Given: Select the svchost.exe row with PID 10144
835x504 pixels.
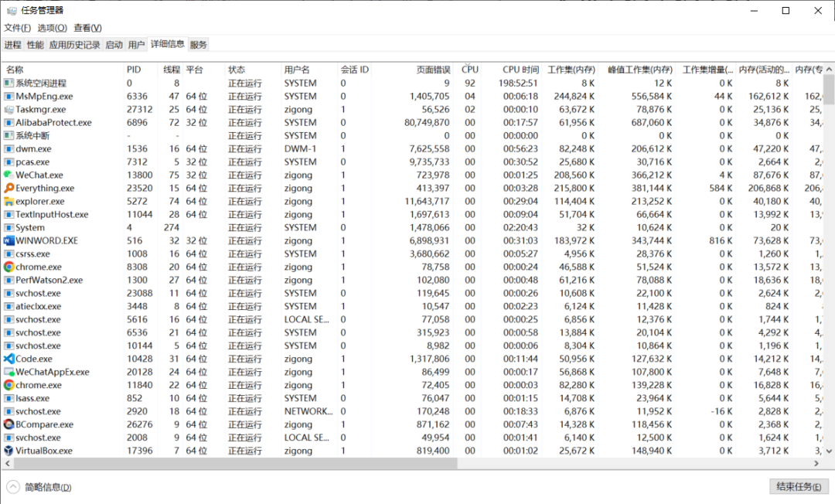Looking at the screenshot, I should coord(413,346).
